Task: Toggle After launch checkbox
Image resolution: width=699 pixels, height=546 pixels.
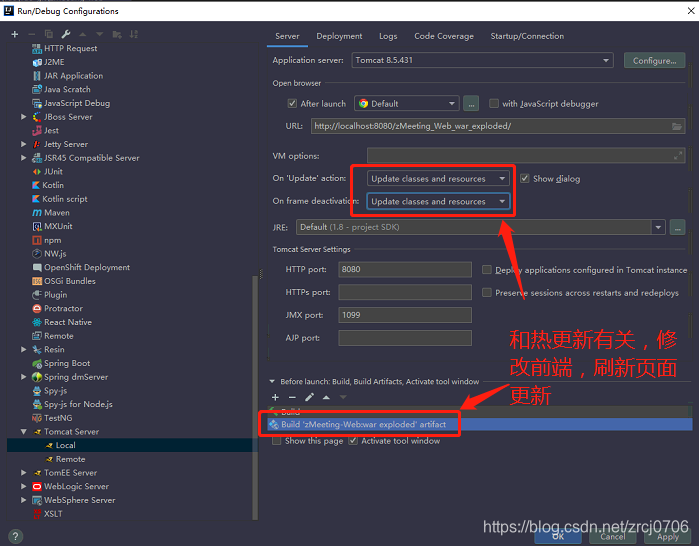Action: coord(292,103)
